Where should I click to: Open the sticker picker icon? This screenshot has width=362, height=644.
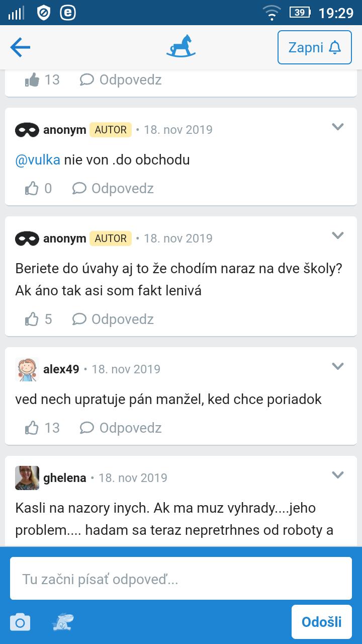(63, 622)
